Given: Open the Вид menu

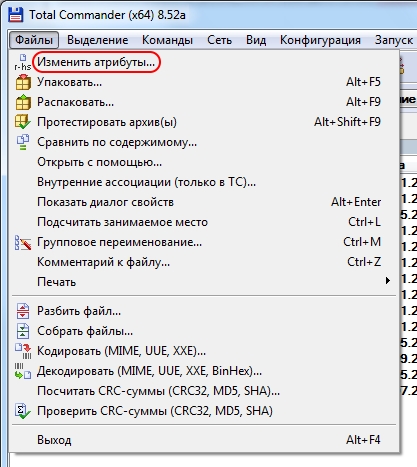Looking at the screenshot, I should click(x=256, y=40).
